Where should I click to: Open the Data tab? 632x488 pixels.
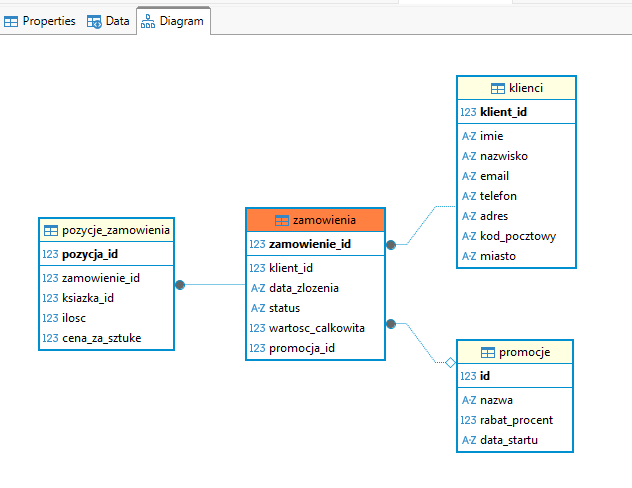[x=109, y=21]
